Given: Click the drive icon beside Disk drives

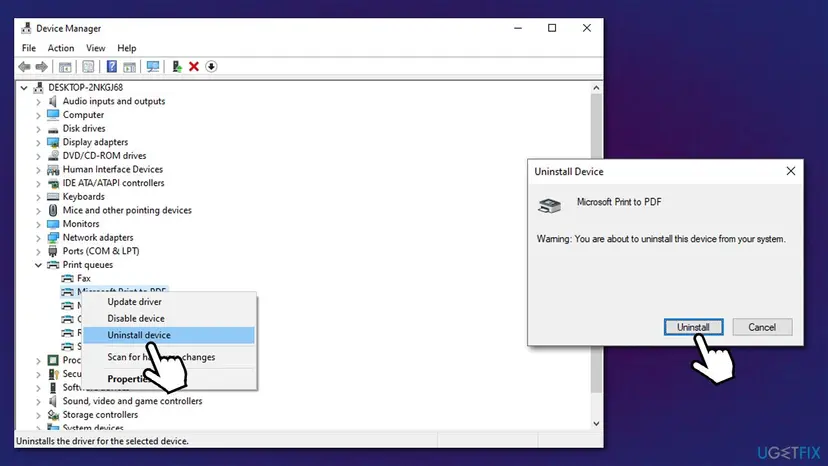Looking at the screenshot, I should (x=53, y=129).
